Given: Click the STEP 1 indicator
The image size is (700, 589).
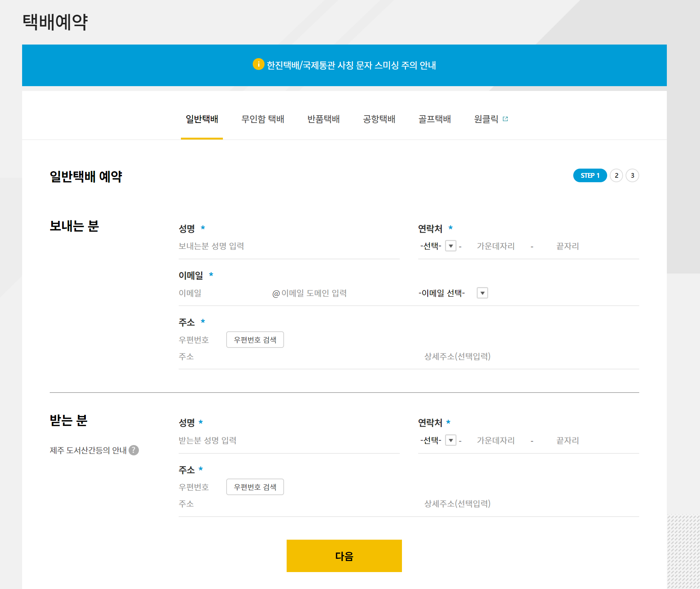Looking at the screenshot, I should point(590,176).
